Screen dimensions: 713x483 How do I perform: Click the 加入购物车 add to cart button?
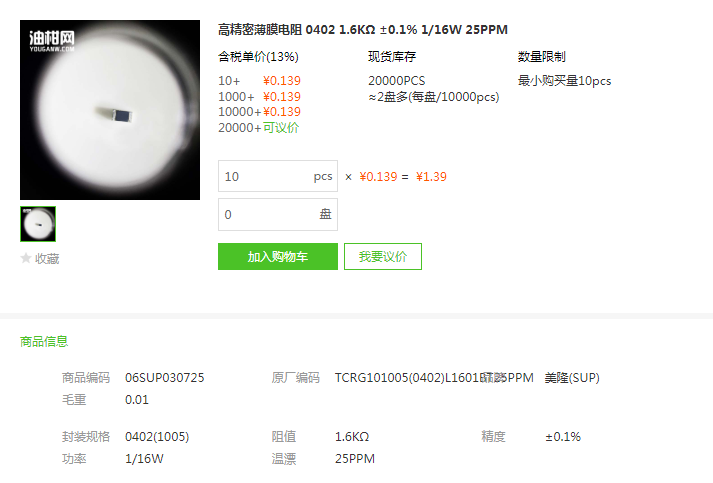pos(278,257)
